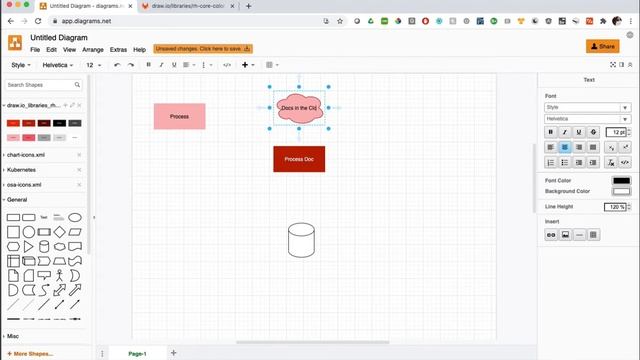The width and height of the screenshot is (640, 360).
Task: Expand the chart-icons.xml library
Action: (x=26, y=155)
